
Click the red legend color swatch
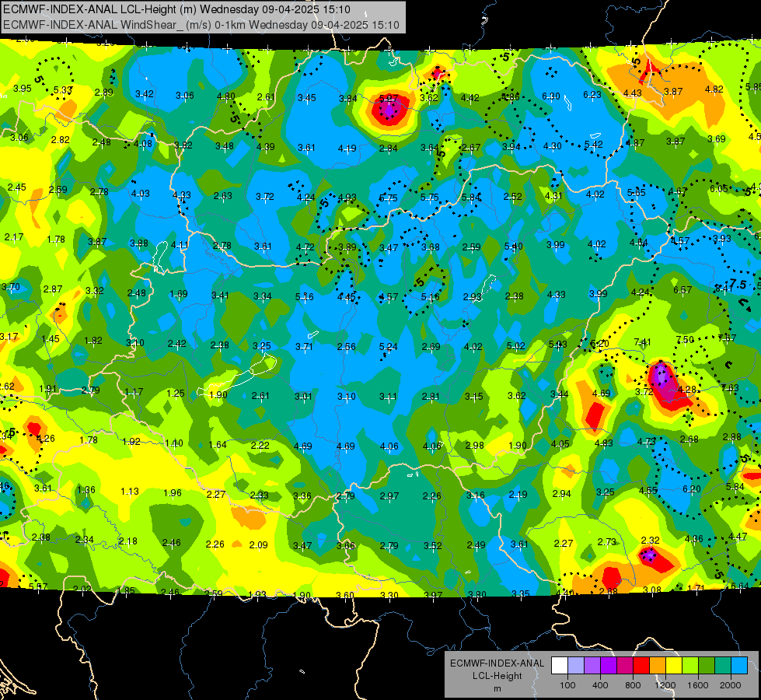[x=641, y=665]
